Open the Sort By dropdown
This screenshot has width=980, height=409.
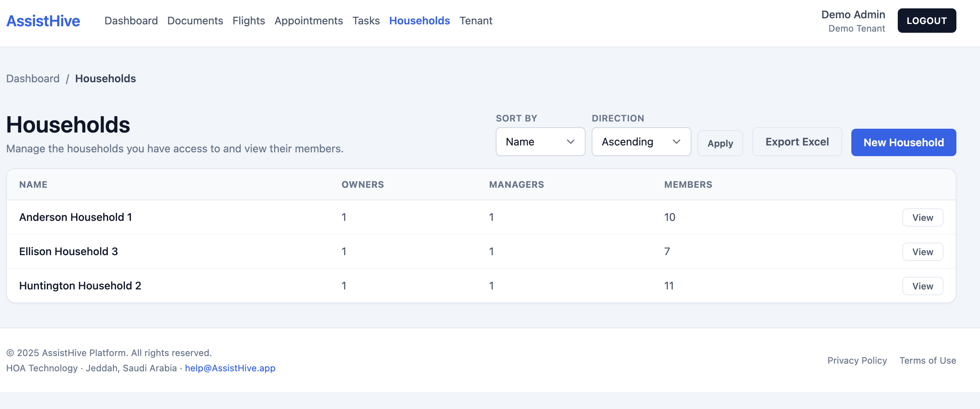[x=540, y=142]
